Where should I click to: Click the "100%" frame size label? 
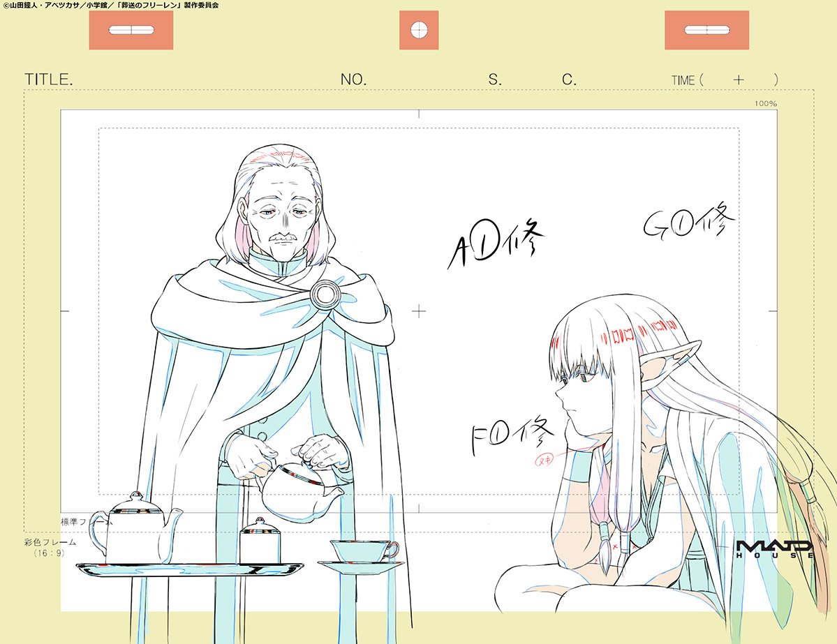(766, 103)
